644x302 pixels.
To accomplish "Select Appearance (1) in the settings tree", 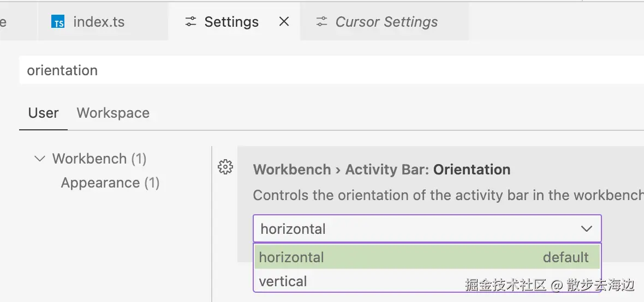I will [x=110, y=183].
